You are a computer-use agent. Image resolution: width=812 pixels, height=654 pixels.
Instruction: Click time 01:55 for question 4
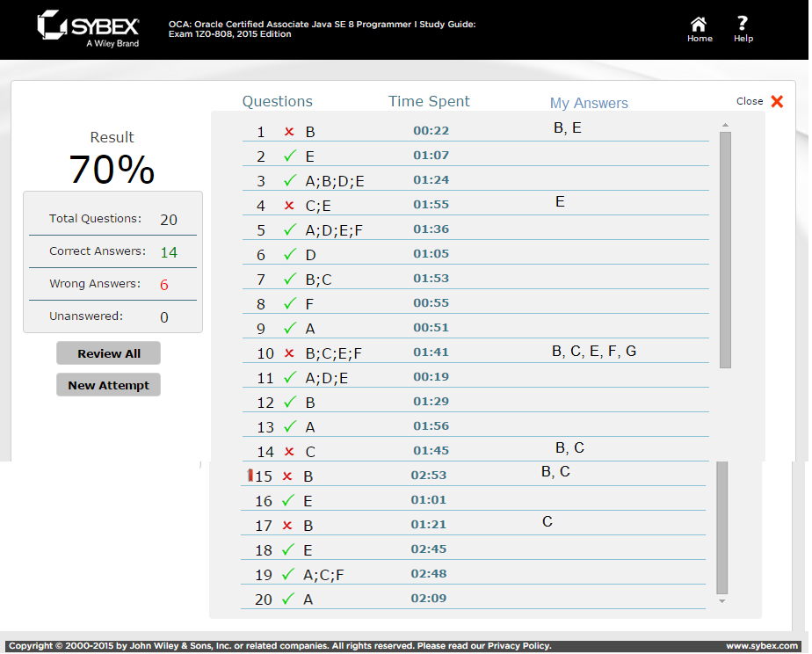(431, 204)
